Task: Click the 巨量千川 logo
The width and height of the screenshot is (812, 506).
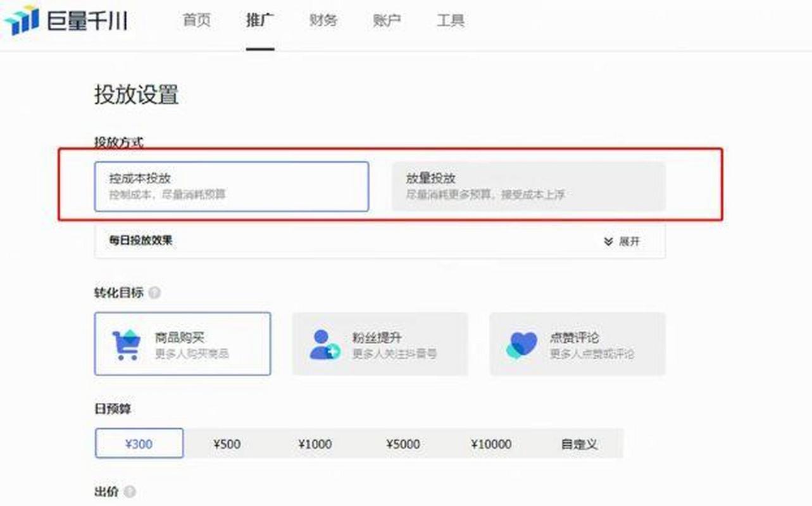Action: 66,20
